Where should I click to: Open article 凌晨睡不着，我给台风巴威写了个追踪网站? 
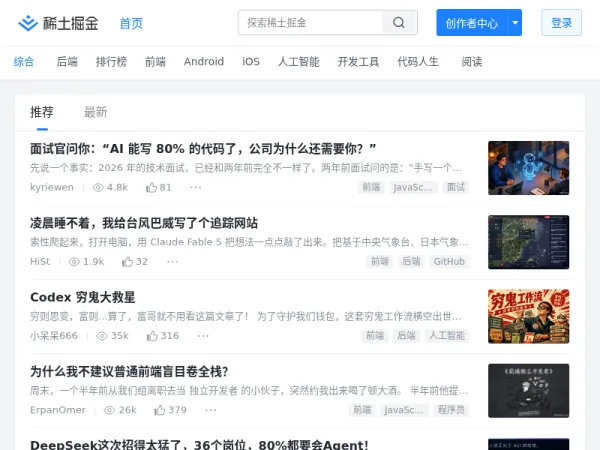click(144, 223)
